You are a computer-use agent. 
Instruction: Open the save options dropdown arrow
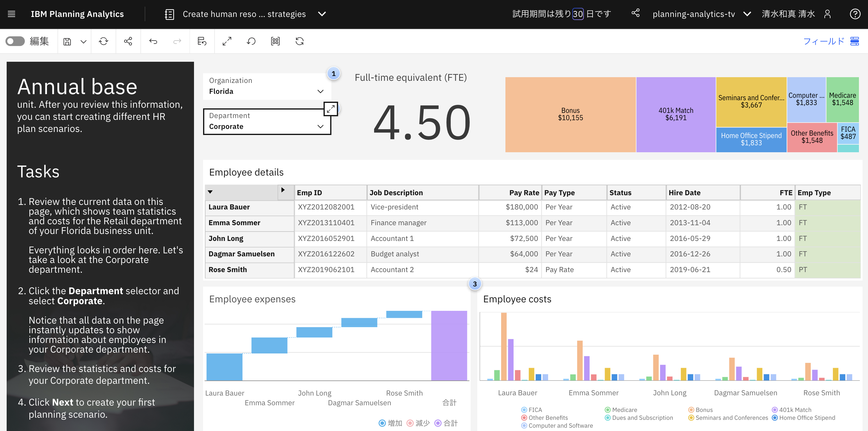click(84, 41)
